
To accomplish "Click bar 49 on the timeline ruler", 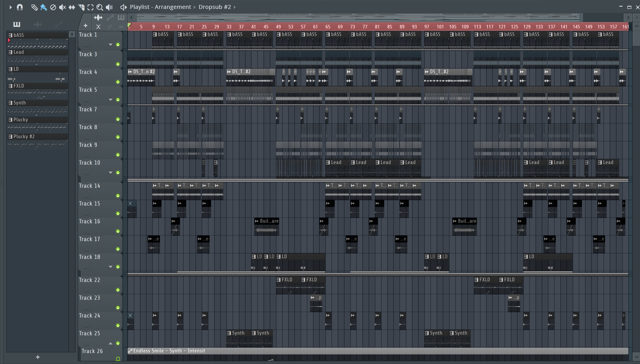I will (x=278, y=27).
